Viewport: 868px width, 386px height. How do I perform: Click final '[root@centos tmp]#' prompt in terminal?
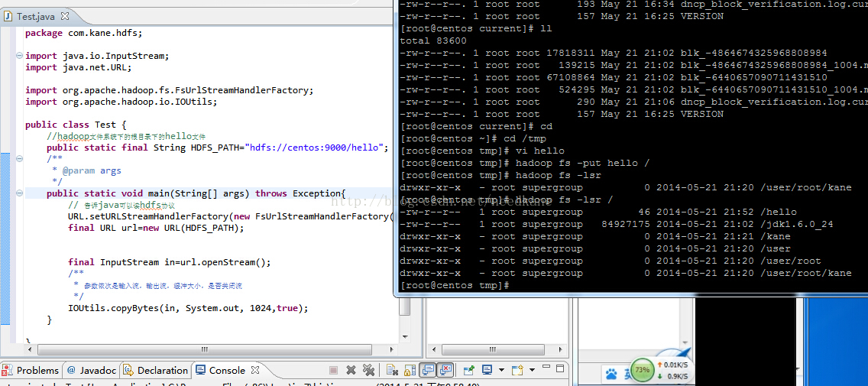[x=454, y=285]
